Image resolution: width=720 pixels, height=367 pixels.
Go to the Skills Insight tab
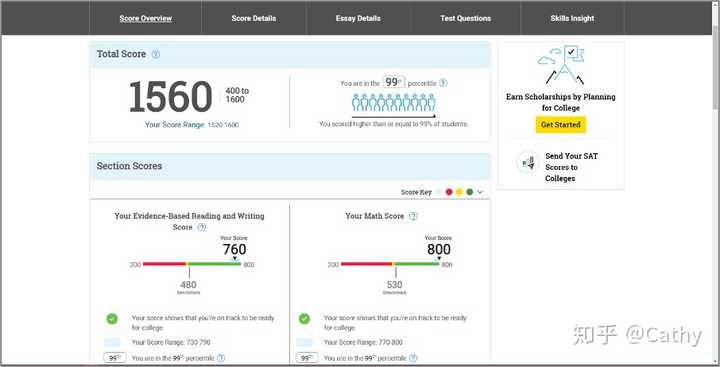click(572, 18)
